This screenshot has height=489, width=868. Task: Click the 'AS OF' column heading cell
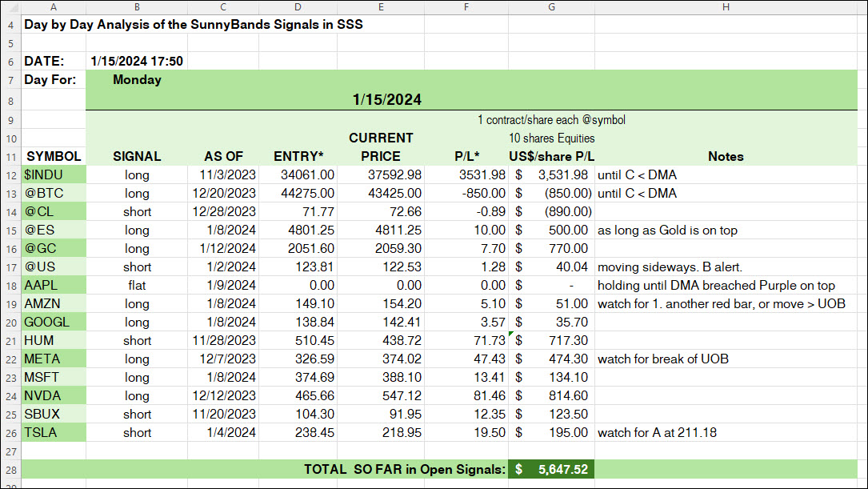click(x=223, y=156)
